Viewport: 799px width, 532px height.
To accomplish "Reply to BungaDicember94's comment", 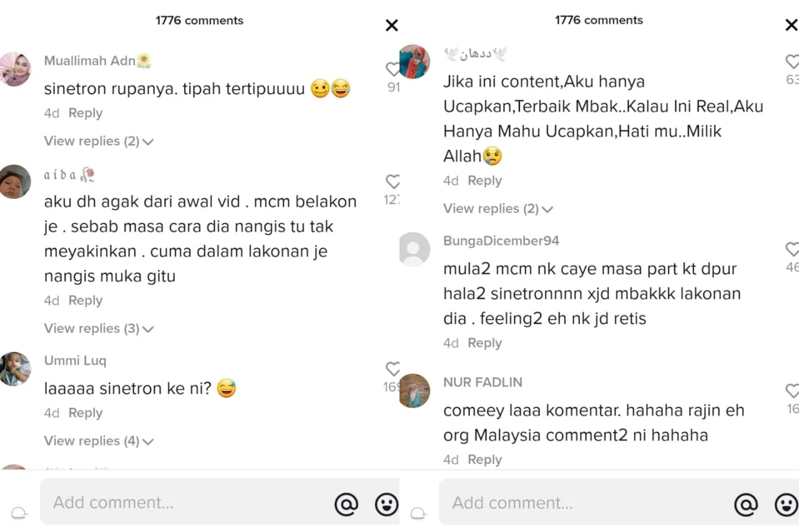I will click(484, 343).
